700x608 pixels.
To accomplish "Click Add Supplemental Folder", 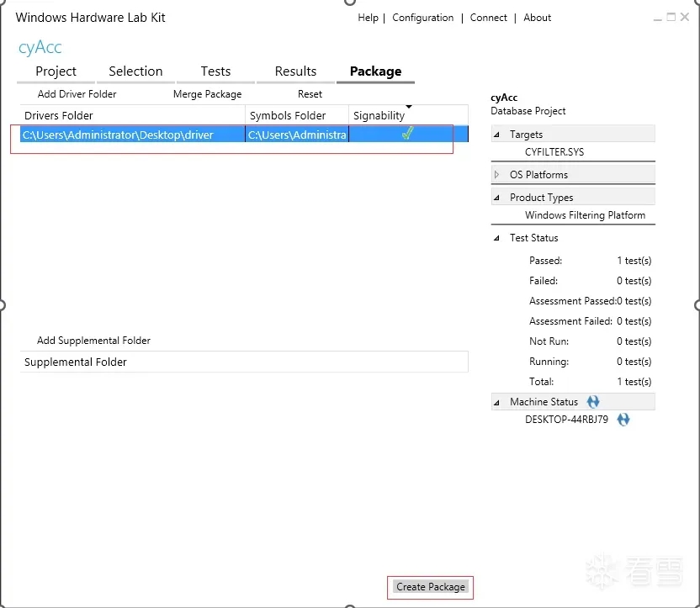I will [93, 341].
